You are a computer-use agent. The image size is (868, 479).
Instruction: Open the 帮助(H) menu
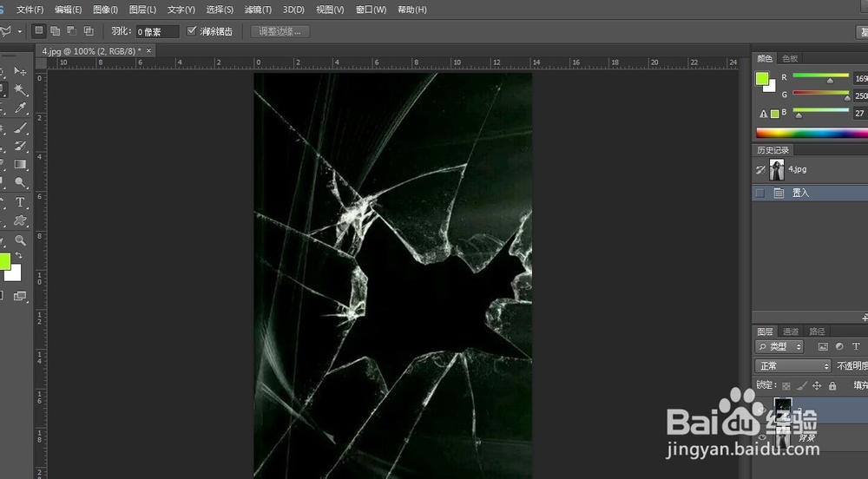coord(411,10)
